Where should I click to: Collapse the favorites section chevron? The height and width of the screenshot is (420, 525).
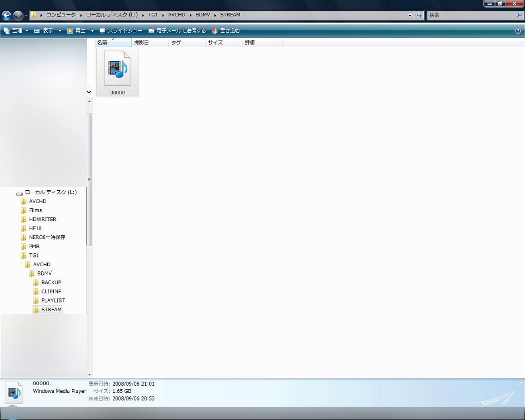(x=89, y=92)
